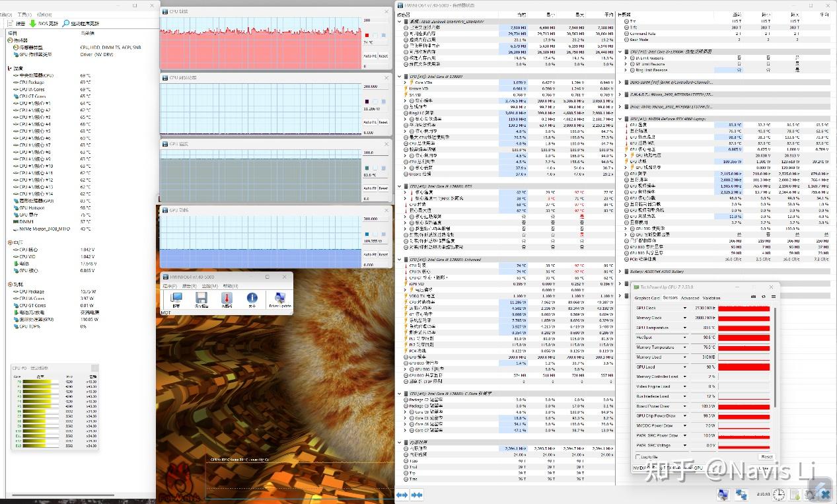Click the Driver Update magnifier in AIDA64 toolbar
Viewport: 837px width, 504px height.
coord(65,24)
